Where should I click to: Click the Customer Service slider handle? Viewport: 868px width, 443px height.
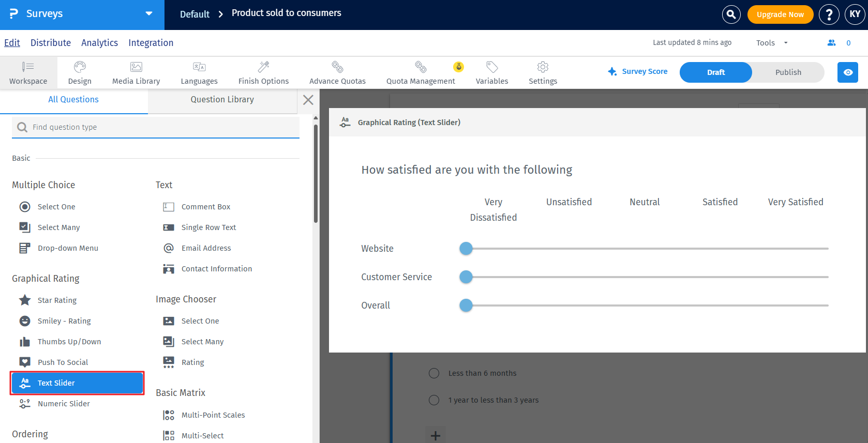(x=466, y=277)
